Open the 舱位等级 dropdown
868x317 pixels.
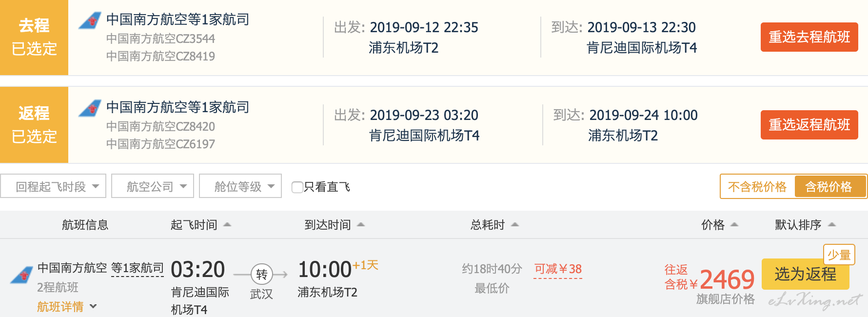240,186
